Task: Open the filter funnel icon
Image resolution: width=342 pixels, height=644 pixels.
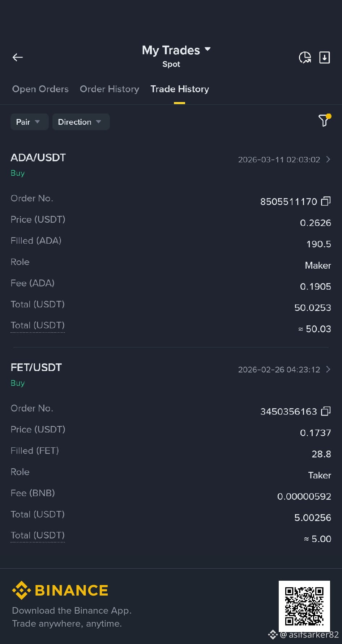Action: (324, 120)
